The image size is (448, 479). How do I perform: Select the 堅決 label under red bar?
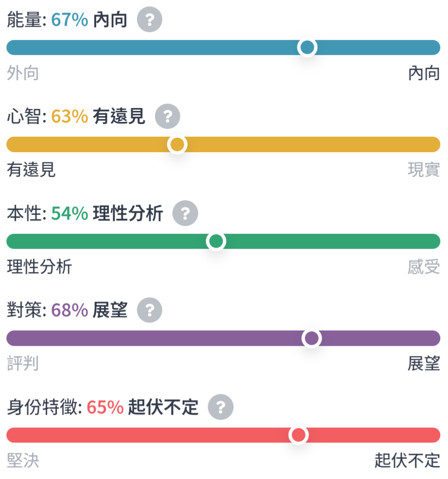[23, 461]
